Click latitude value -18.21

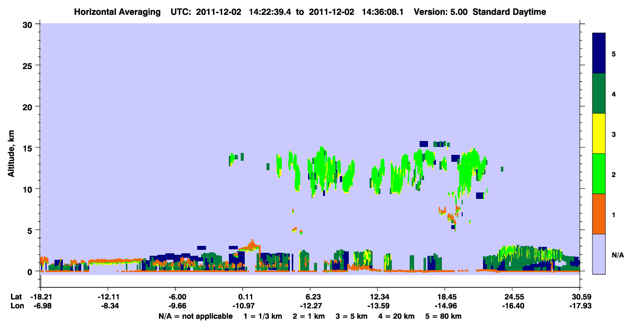pyautogui.click(x=40, y=297)
